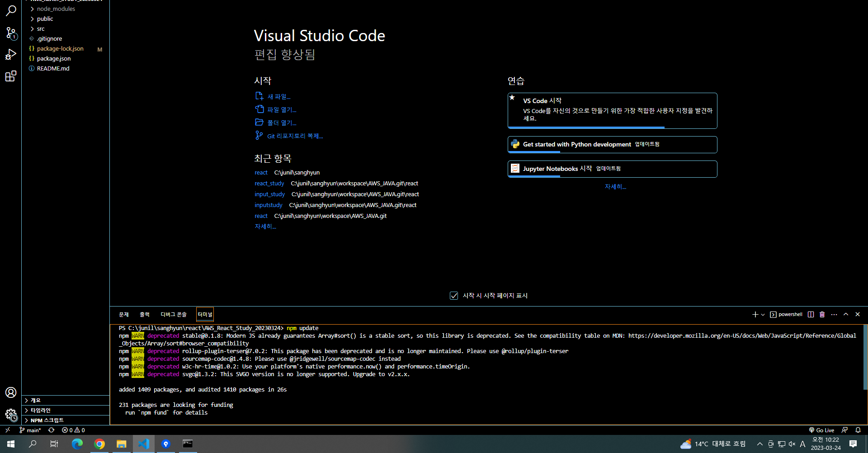The width and height of the screenshot is (868, 453).
Task: Click the remote window indicator in status bar
Action: click(8, 430)
